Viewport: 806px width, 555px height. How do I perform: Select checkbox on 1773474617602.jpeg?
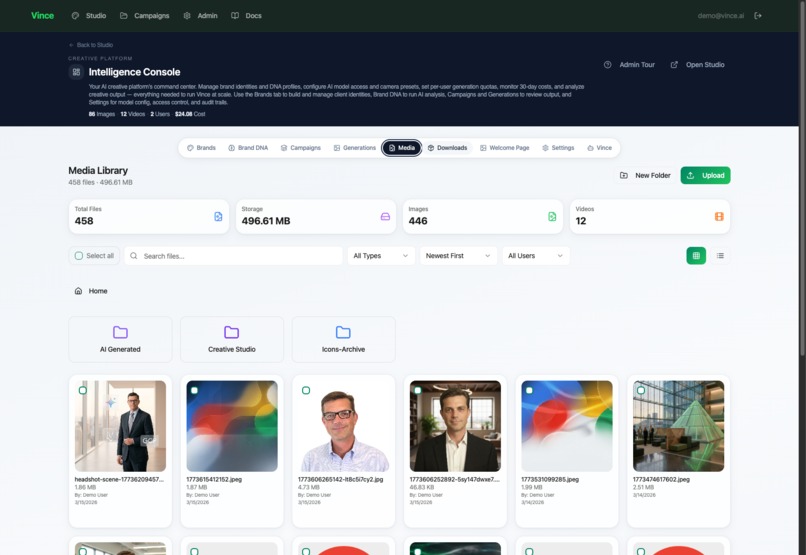641,391
